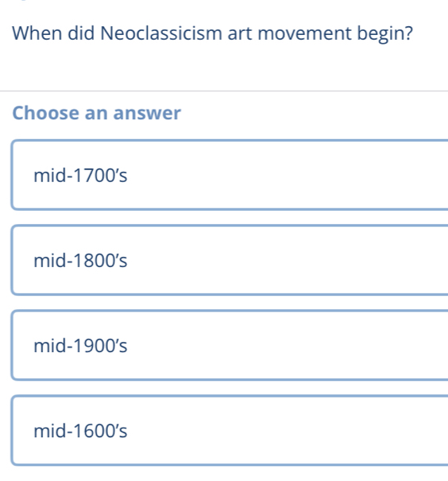The height and width of the screenshot is (481, 448).
Task: Click the 'mid-1600's' text label
Action: point(80,431)
